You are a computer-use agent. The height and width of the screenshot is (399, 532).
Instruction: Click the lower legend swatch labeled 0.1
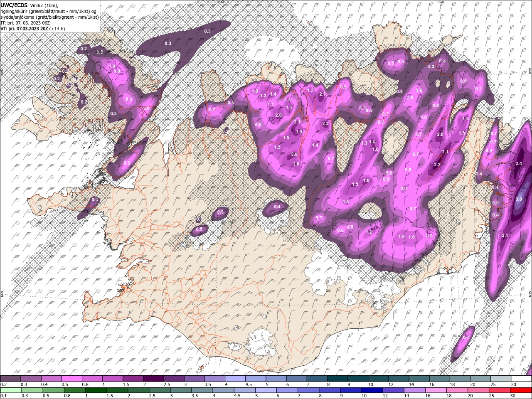pos(11,390)
